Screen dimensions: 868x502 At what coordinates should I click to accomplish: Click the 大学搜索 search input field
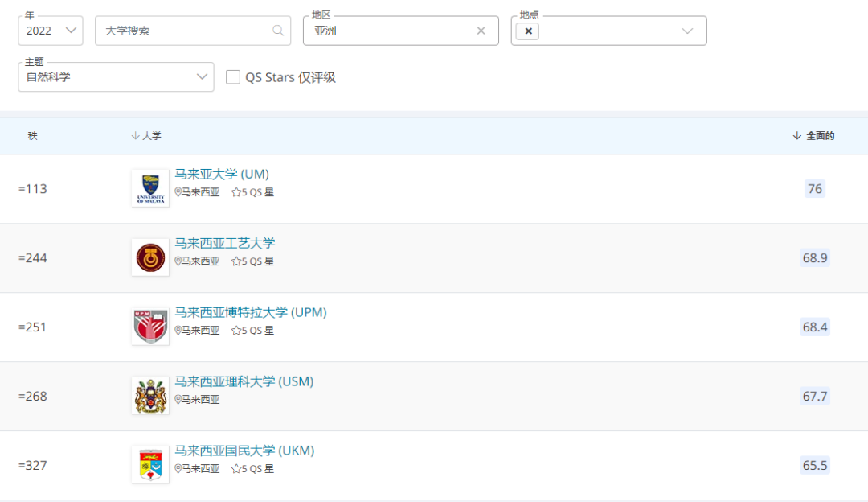point(185,31)
